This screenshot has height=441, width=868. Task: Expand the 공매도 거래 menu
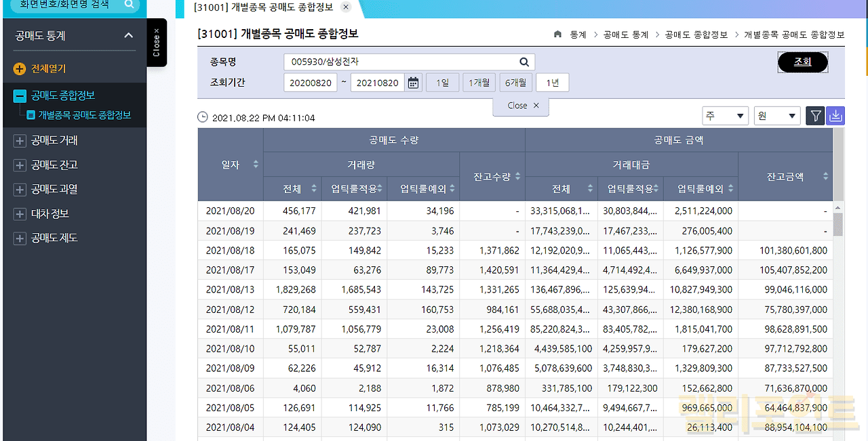coord(20,141)
